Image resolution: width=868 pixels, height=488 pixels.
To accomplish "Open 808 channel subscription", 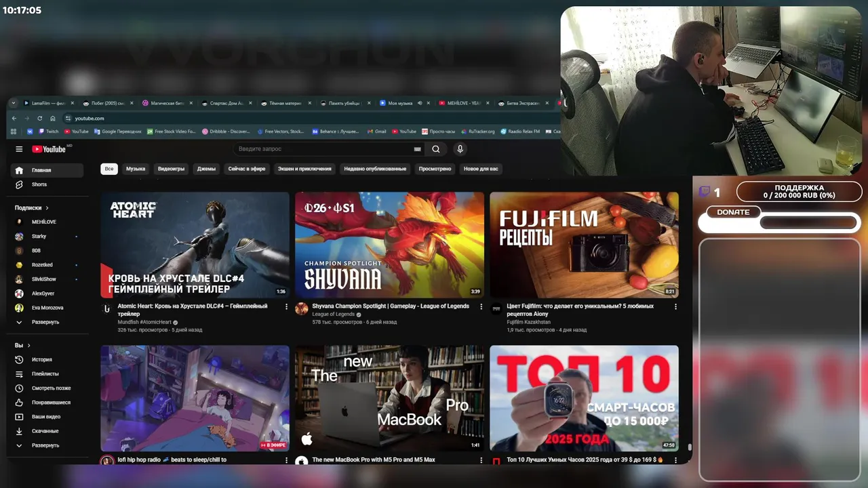I will tap(47, 250).
